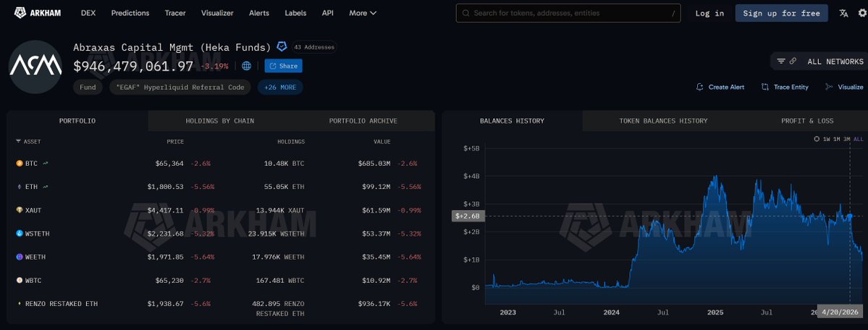
Task: Open the language translation icon
Action: point(843,13)
